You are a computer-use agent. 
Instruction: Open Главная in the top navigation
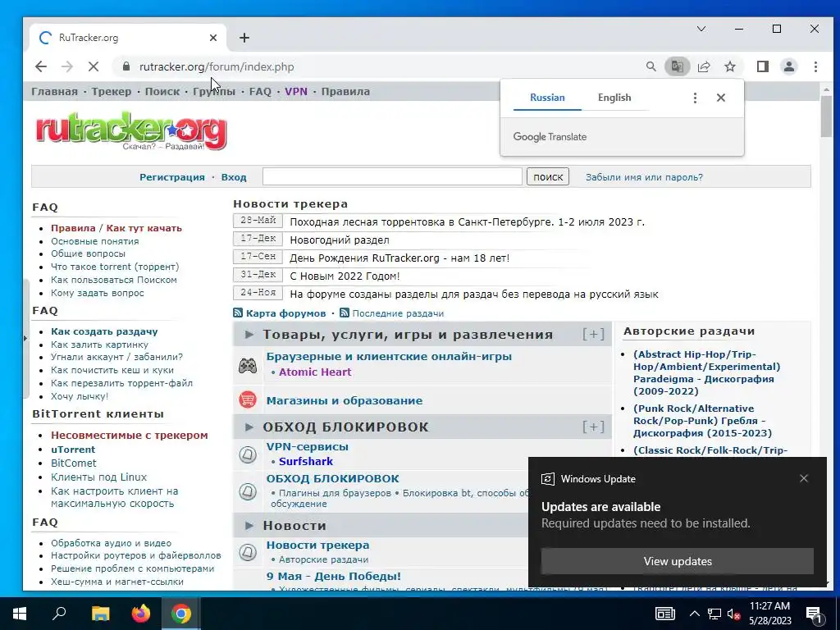pyautogui.click(x=55, y=91)
